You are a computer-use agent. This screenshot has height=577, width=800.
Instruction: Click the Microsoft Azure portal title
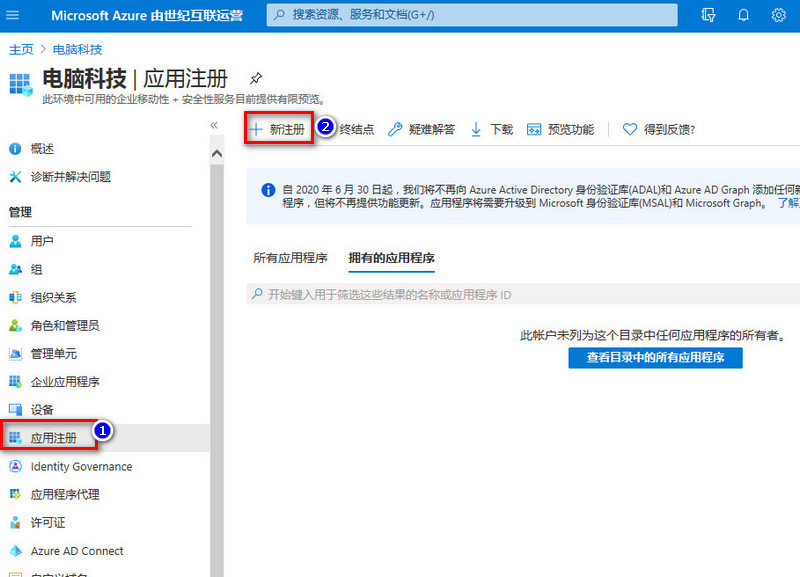(147, 15)
